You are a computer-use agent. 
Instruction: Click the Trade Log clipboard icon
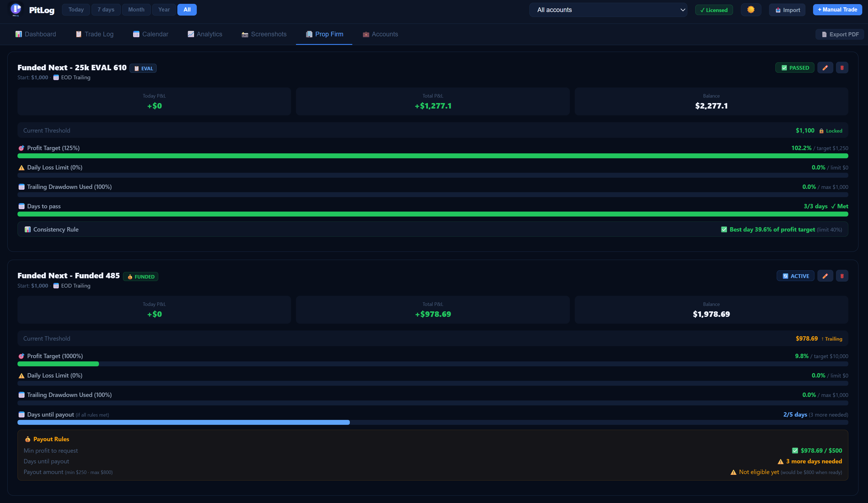click(78, 34)
